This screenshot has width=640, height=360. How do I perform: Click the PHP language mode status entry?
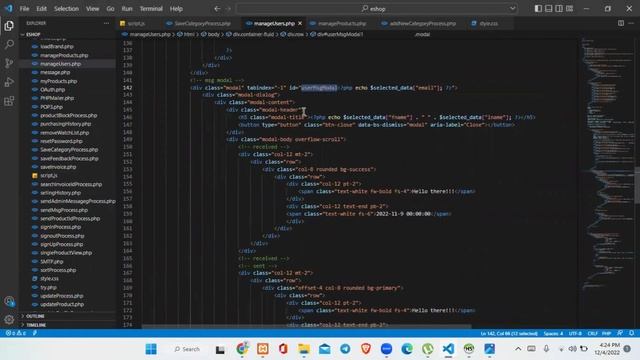[607, 333]
